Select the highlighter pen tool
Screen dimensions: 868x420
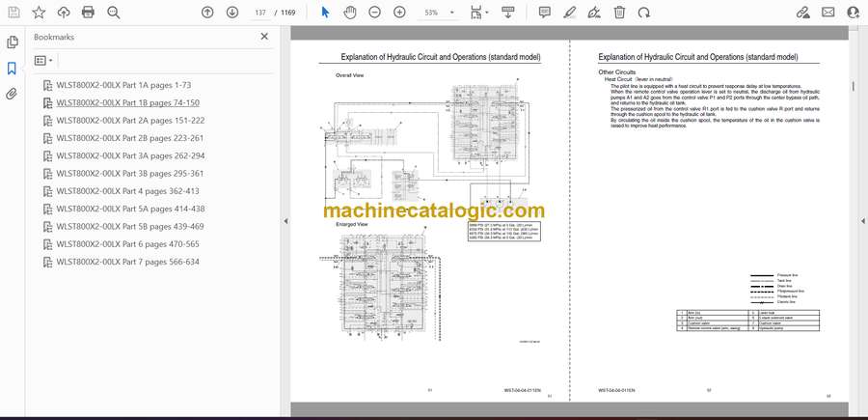coord(569,13)
